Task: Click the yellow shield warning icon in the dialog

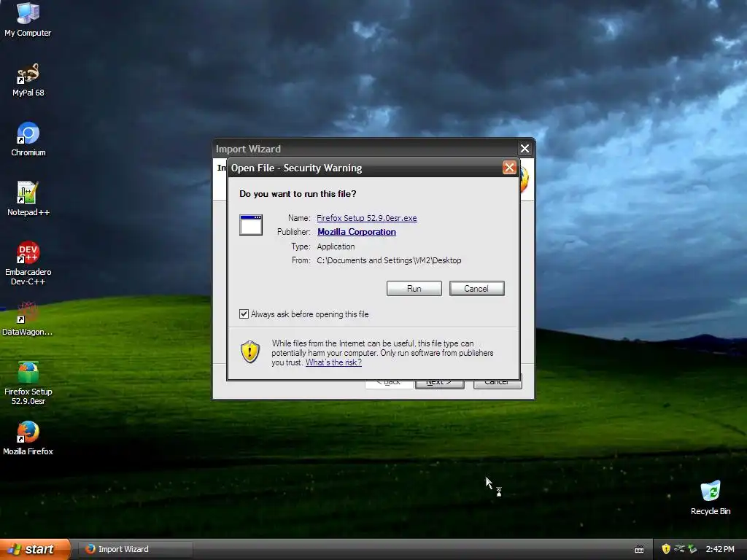Action: click(x=250, y=352)
